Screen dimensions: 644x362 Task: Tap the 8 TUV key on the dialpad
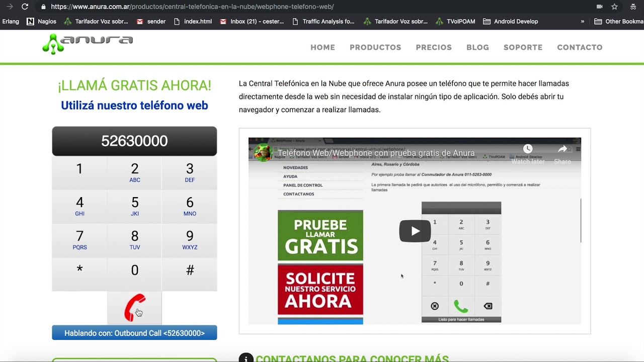click(x=134, y=240)
